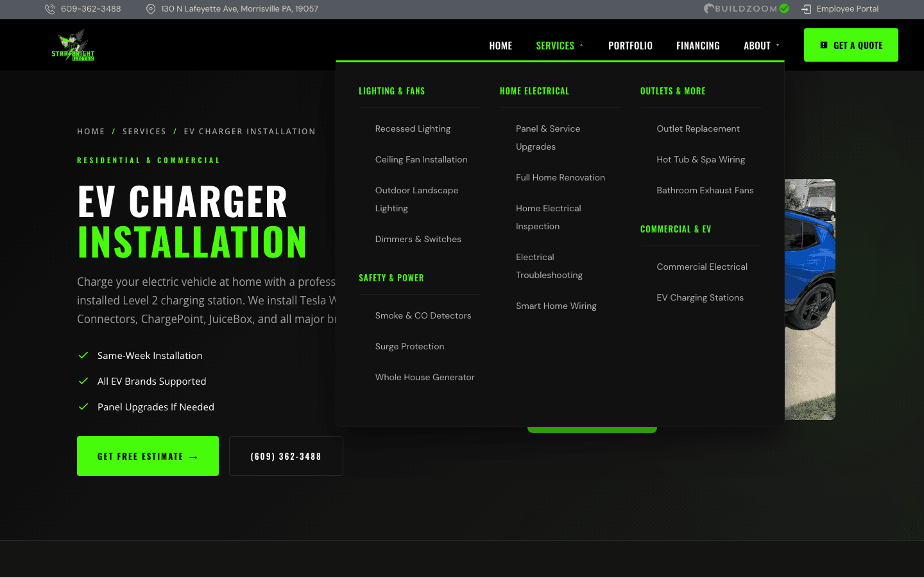Click the location pin icon near the address
Image resolution: width=924 pixels, height=578 pixels.
coord(151,9)
